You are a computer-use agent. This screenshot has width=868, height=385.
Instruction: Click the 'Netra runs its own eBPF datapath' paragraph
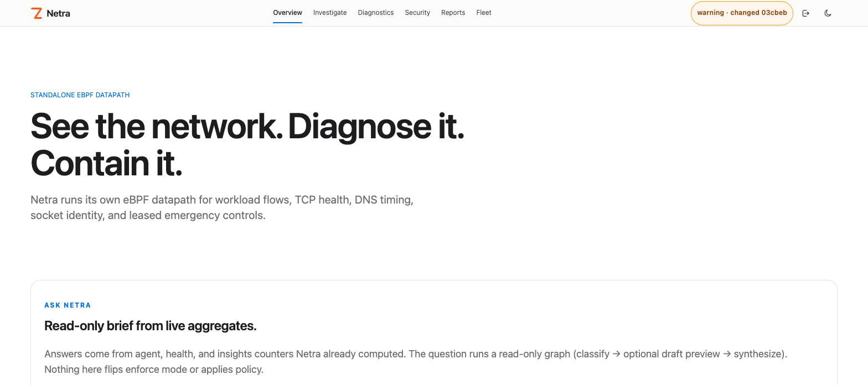coord(222,207)
